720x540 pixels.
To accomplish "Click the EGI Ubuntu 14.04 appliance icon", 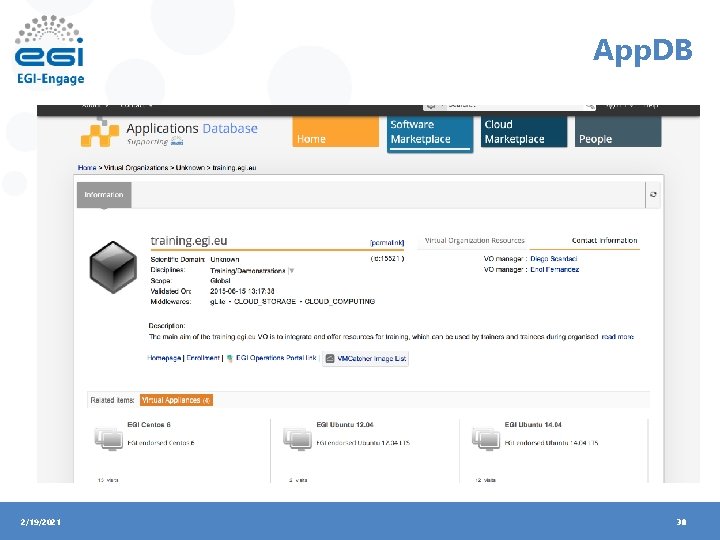I will click(x=486, y=439).
